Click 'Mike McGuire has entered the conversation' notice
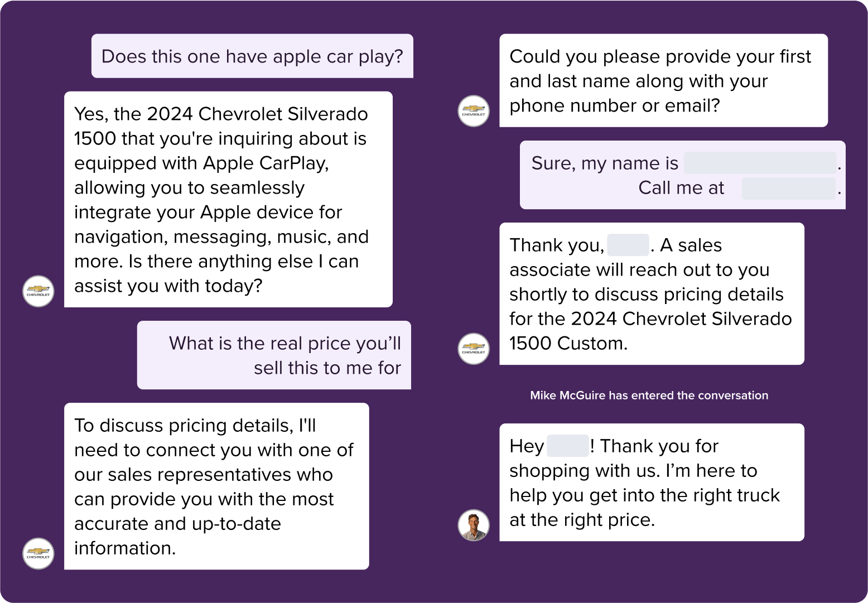Viewport: 868px width, 603px height. [x=649, y=395]
